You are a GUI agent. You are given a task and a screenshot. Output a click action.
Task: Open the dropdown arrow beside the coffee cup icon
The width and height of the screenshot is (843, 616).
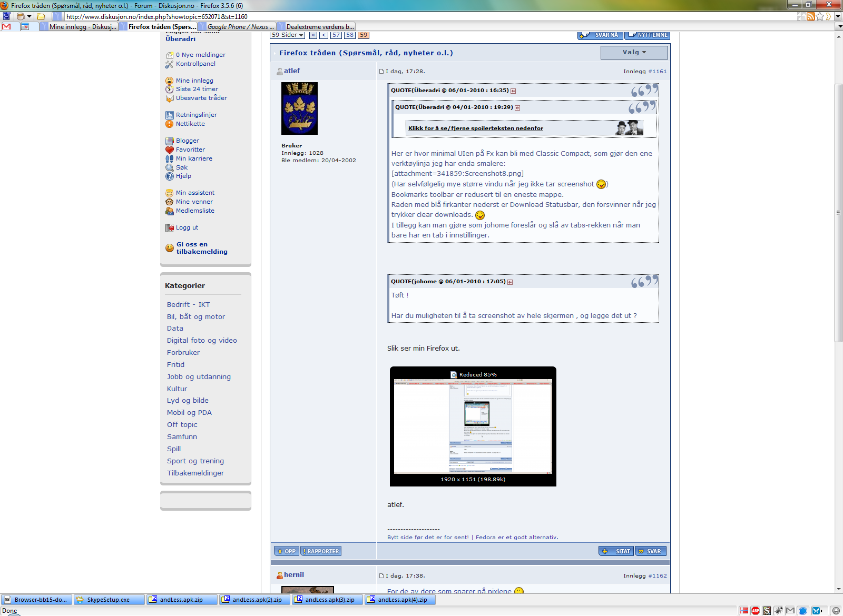click(30, 16)
